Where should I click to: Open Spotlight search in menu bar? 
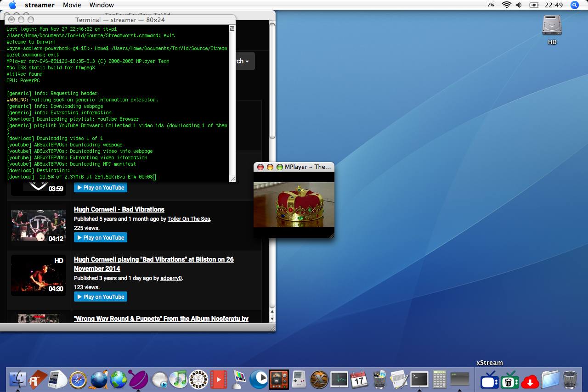click(574, 5)
